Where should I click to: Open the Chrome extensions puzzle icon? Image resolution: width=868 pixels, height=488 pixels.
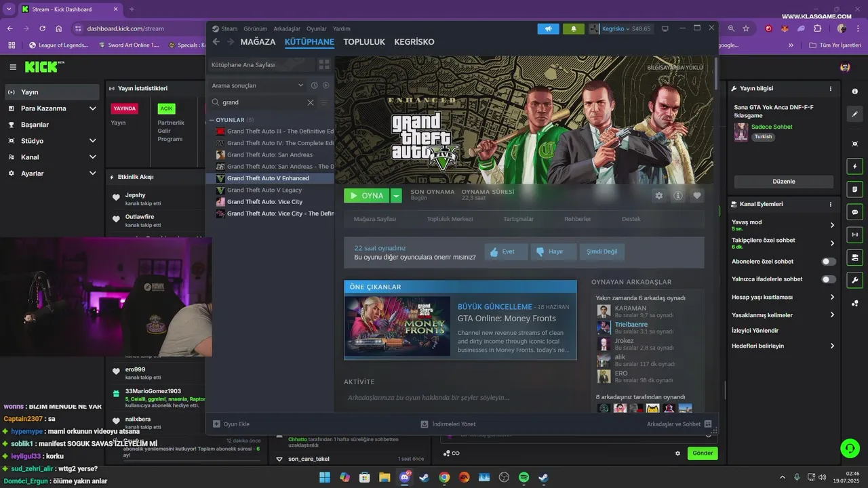[x=817, y=28]
